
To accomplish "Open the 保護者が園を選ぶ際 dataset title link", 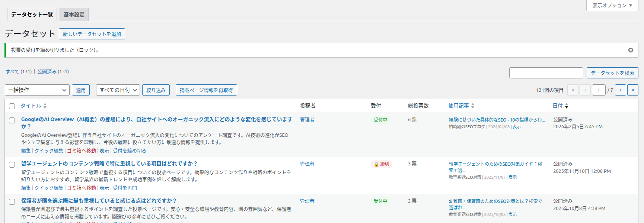I will click(99, 201).
